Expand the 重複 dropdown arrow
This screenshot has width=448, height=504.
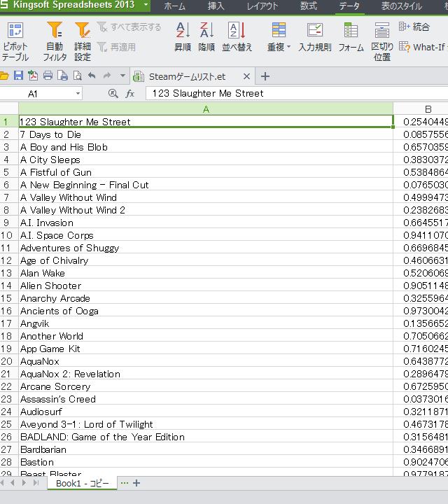point(288,47)
